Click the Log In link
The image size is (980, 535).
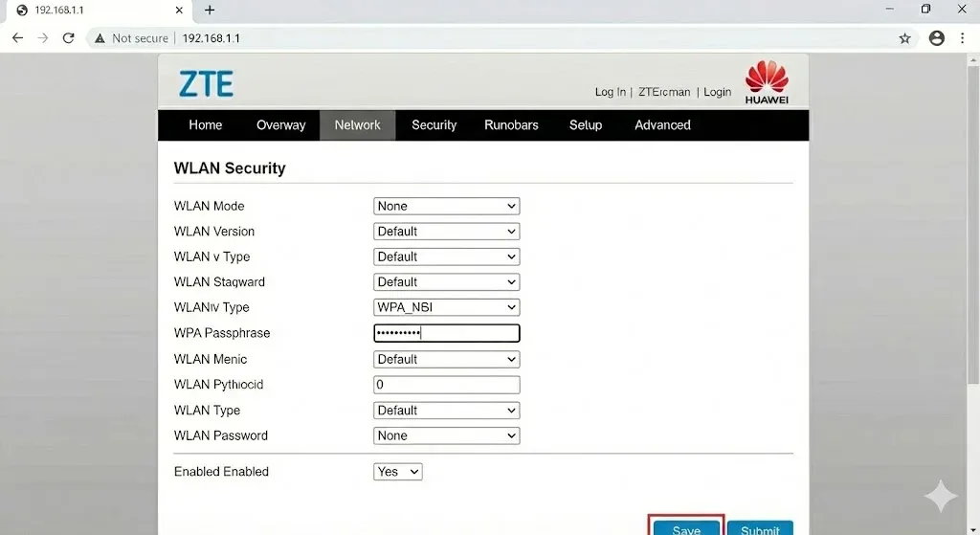pyautogui.click(x=610, y=92)
